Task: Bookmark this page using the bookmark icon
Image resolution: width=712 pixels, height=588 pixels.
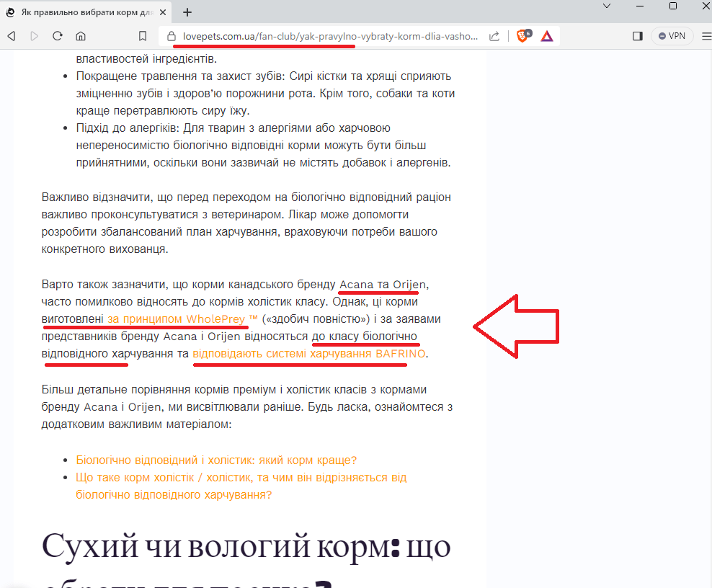Action: pos(143,36)
